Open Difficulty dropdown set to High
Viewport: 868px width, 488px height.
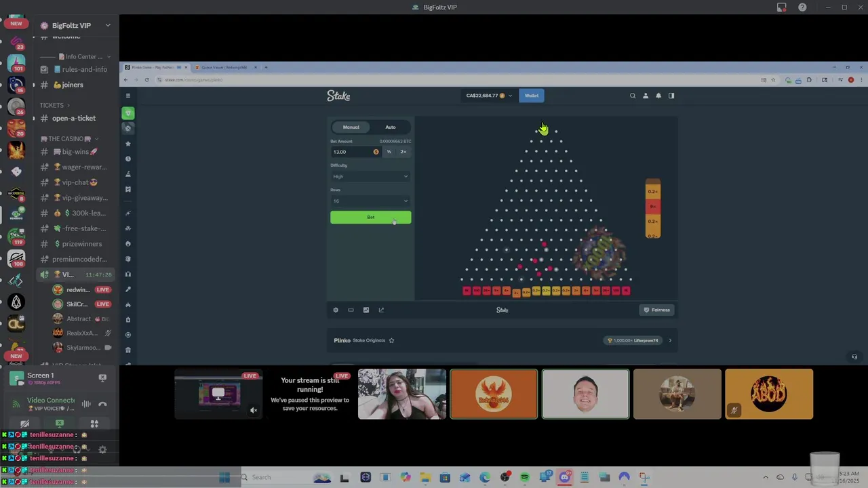tap(370, 176)
